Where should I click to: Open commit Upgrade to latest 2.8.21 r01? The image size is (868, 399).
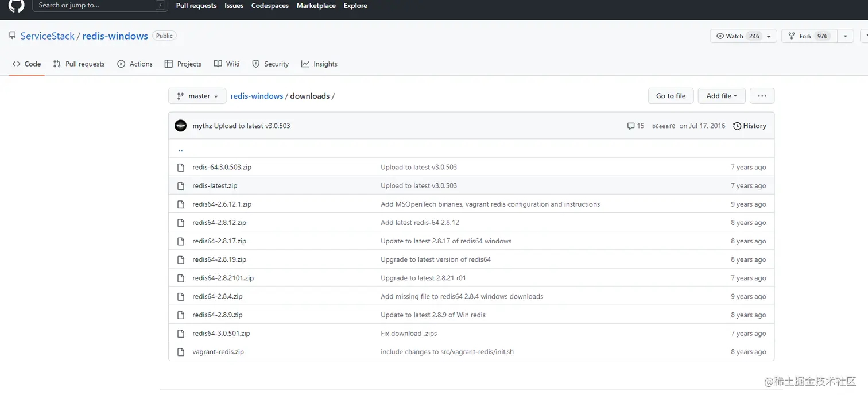pyautogui.click(x=423, y=278)
